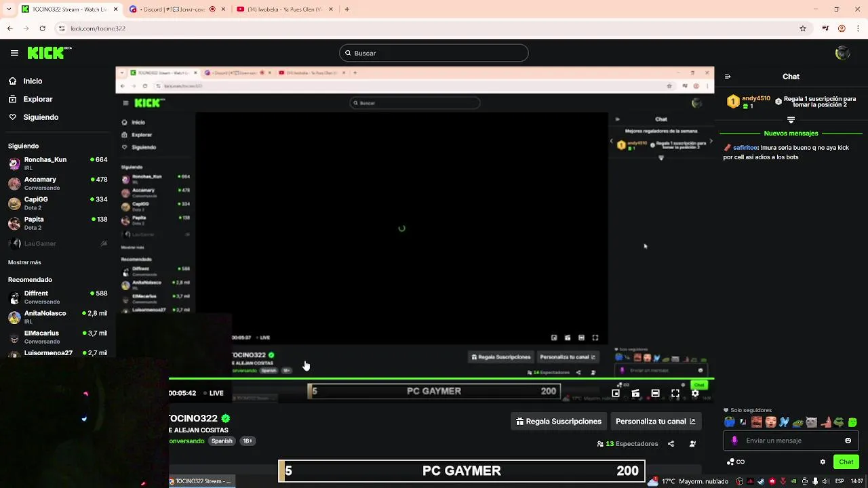The image size is (868, 488).
Task: Open the video player settings gear
Action: point(695,393)
